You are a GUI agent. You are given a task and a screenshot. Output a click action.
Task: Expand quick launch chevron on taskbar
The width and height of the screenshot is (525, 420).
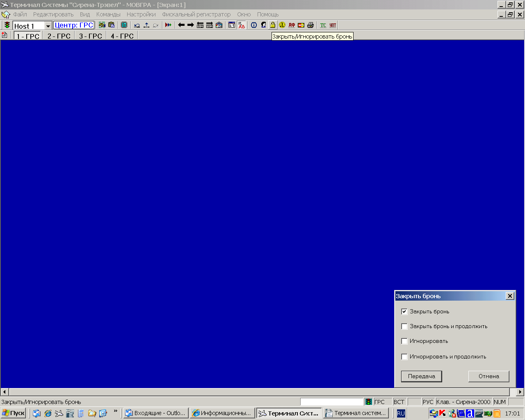pyautogui.click(x=116, y=411)
